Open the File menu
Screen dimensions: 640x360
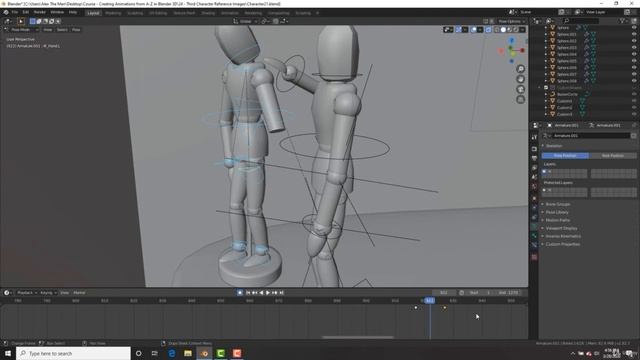click(x=15, y=13)
